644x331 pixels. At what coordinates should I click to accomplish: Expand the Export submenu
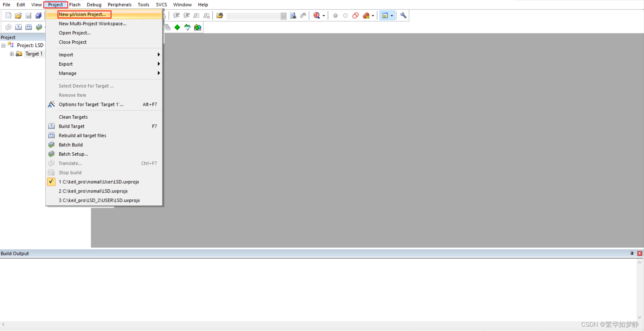pyautogui.click(x=104, y=64)
